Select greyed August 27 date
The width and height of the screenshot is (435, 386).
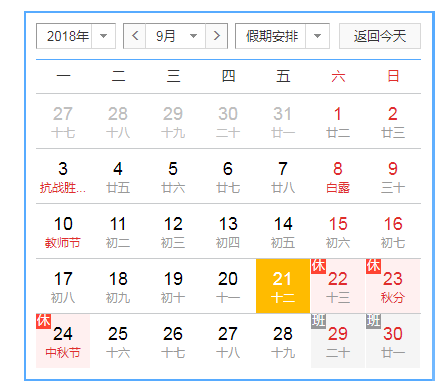coord(63,121)
